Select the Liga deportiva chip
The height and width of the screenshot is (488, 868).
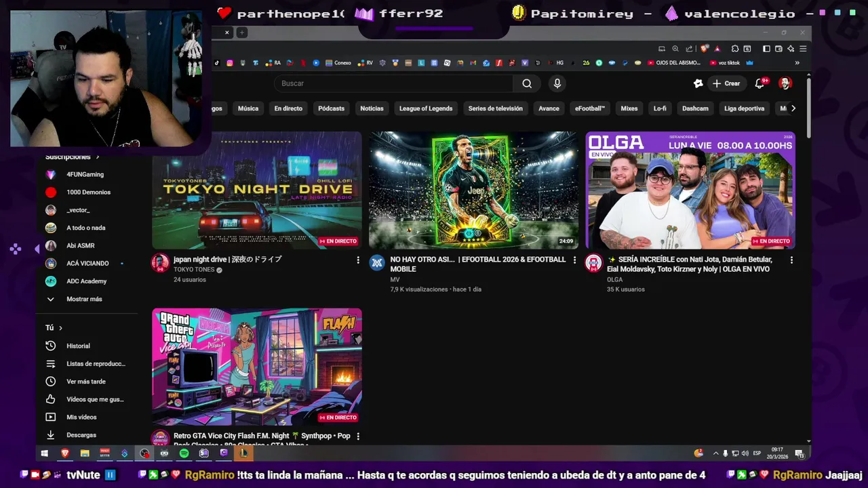click(x=744, y=108)
